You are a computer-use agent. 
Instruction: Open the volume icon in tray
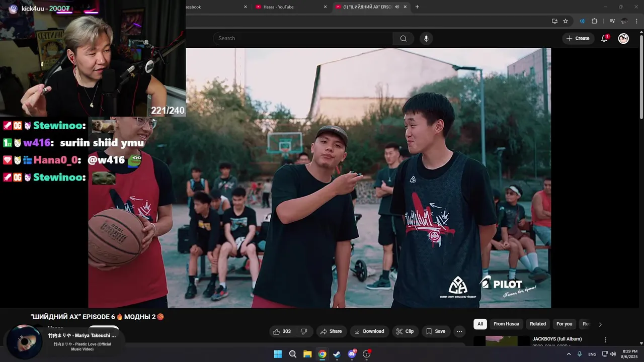tap(613, 354)
